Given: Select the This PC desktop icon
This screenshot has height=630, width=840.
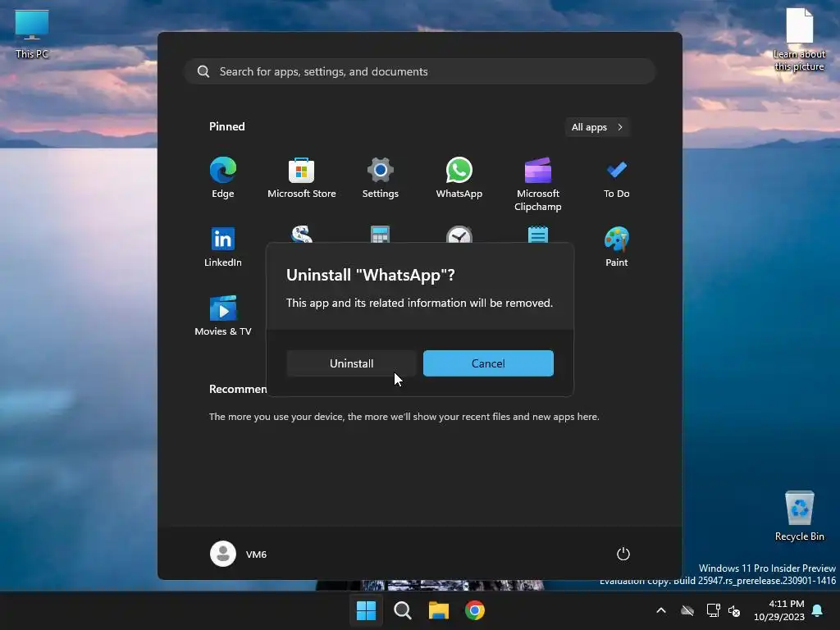Looking at the screenshot, I should point(32,34).
